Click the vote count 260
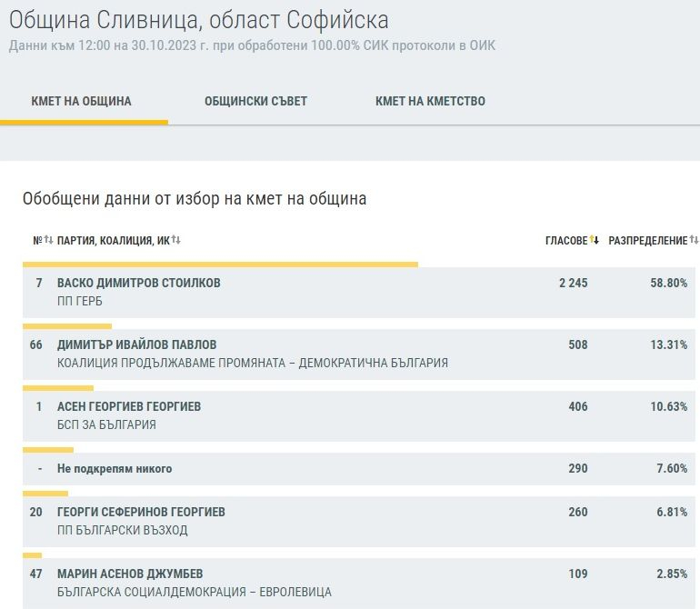The width and height of the screenshot is (700, 609). [x=578, y=512]
